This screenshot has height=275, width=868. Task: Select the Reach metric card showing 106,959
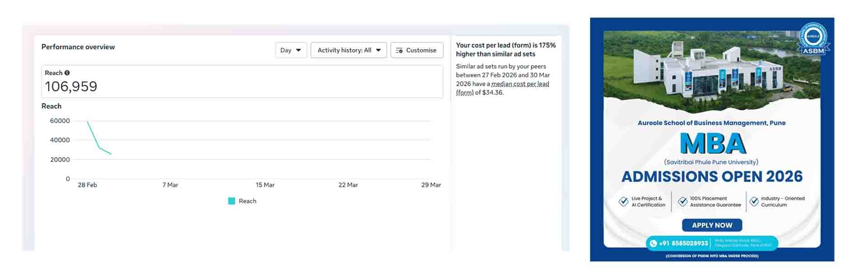coord(242,82)
